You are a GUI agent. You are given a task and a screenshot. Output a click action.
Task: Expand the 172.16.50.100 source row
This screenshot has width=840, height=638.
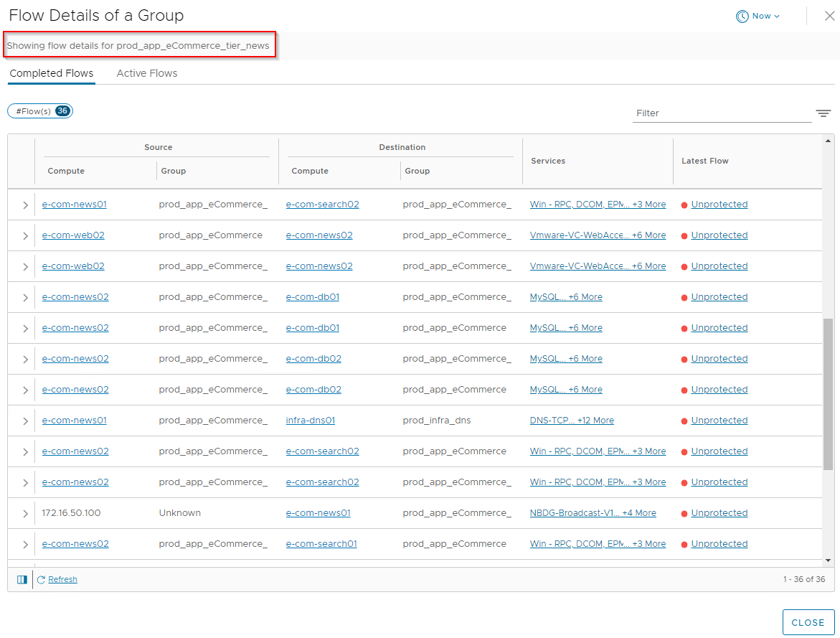click(x=25, y=514)
